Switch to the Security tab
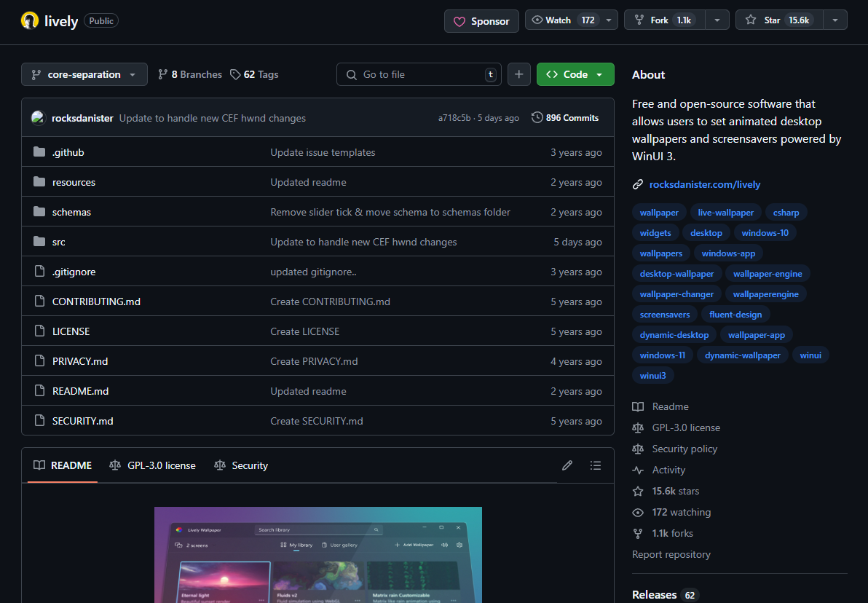868x603 pixels. tap(242, 465)
